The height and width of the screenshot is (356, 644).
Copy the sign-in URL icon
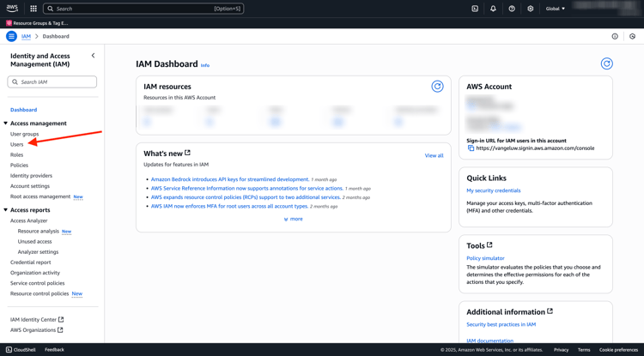(x=471, y=148)
